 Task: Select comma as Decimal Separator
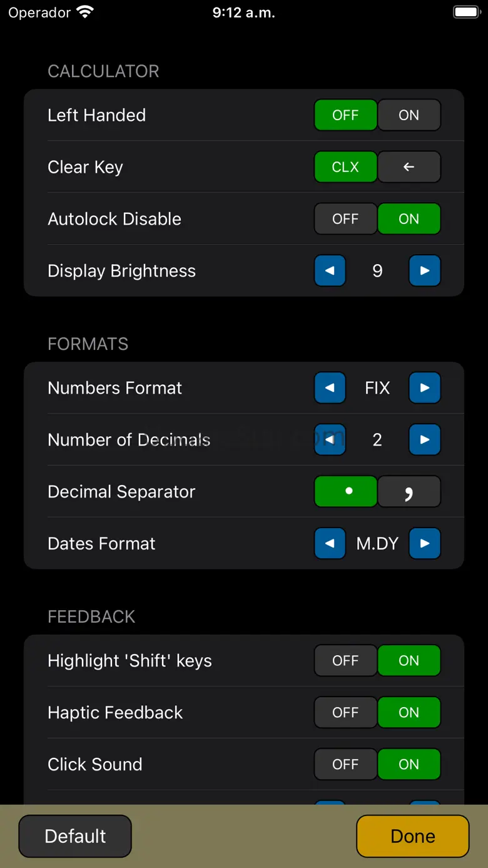pos(409,492)
